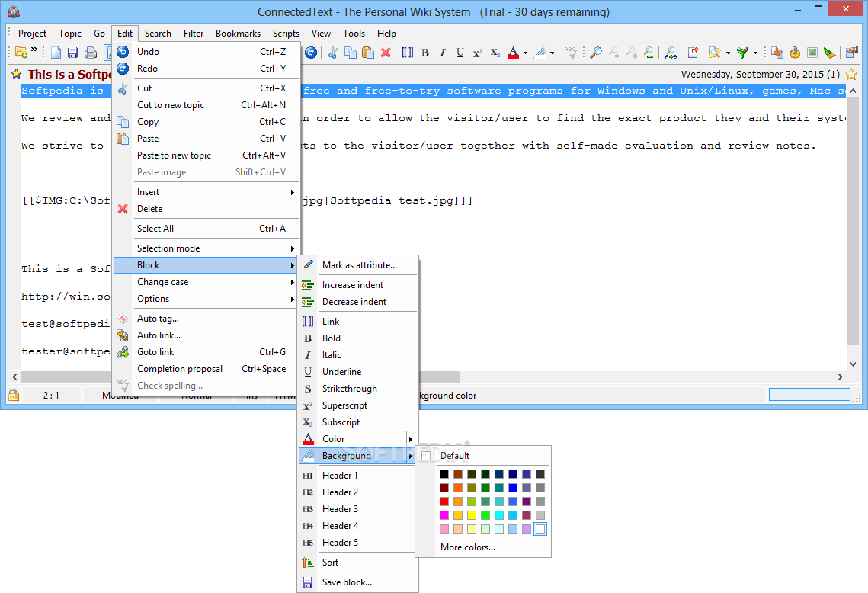Image resolution: width=868 pixels, height=593 pixels.
Task: Open the Bookmarks menu
Action: pyautogui.click(x=238, y=34)
